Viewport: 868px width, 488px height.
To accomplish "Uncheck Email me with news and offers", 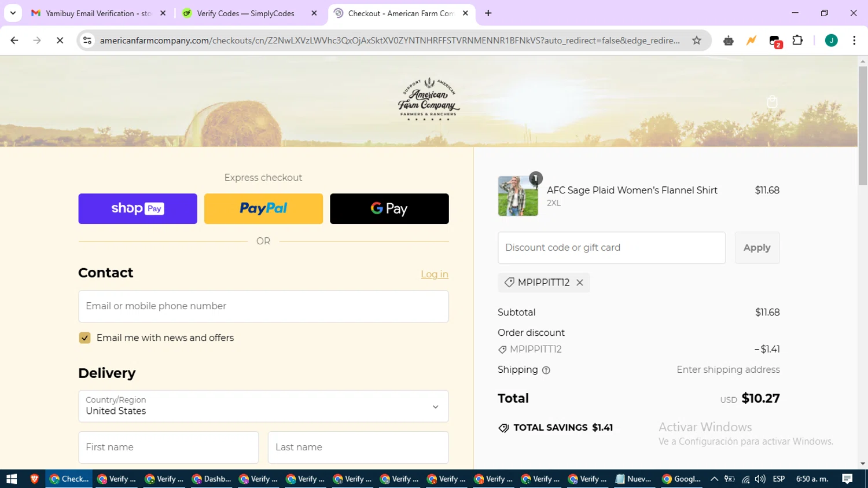I will pos(84,338).
